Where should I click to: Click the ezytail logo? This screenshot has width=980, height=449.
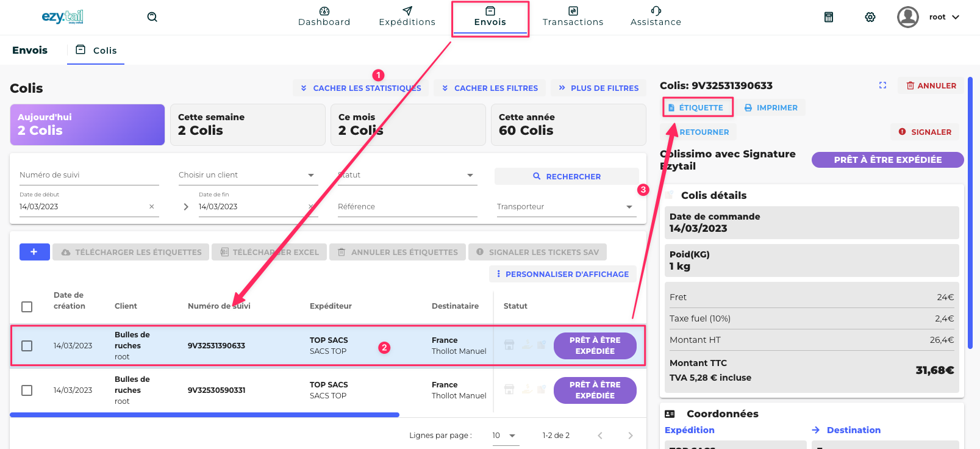[62, 17]
